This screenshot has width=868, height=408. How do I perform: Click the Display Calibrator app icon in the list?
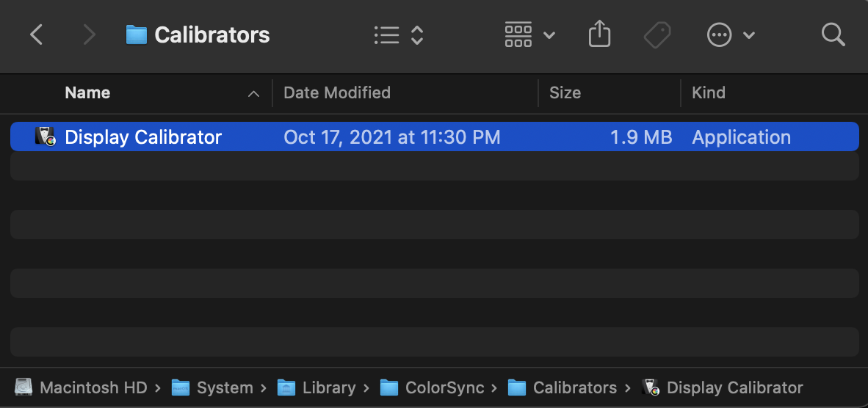46,136
